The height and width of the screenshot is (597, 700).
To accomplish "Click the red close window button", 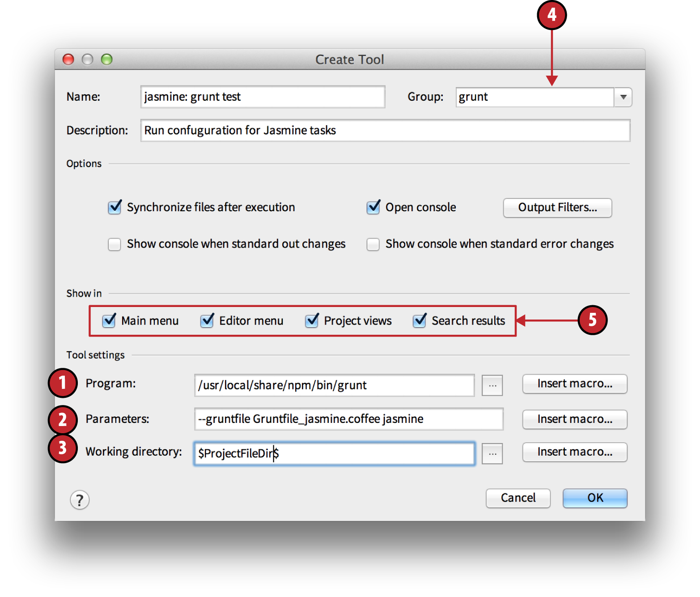I will point(68,59).
